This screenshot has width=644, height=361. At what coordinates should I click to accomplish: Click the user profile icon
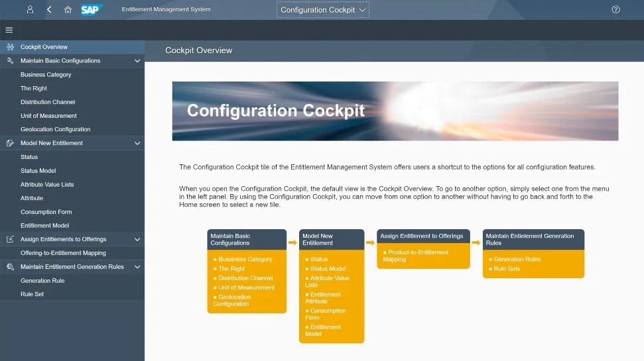30,10
